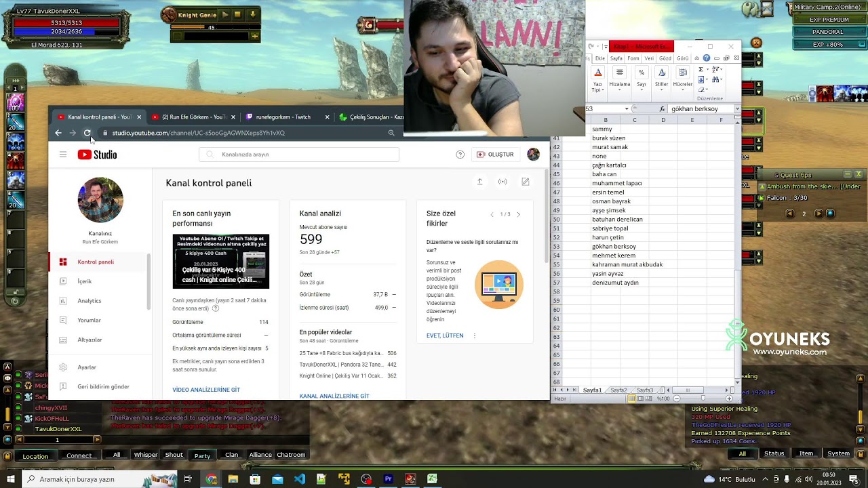Click the go live icon on dashboard
This screenshot has width=868, height=488.
point(502,182)
